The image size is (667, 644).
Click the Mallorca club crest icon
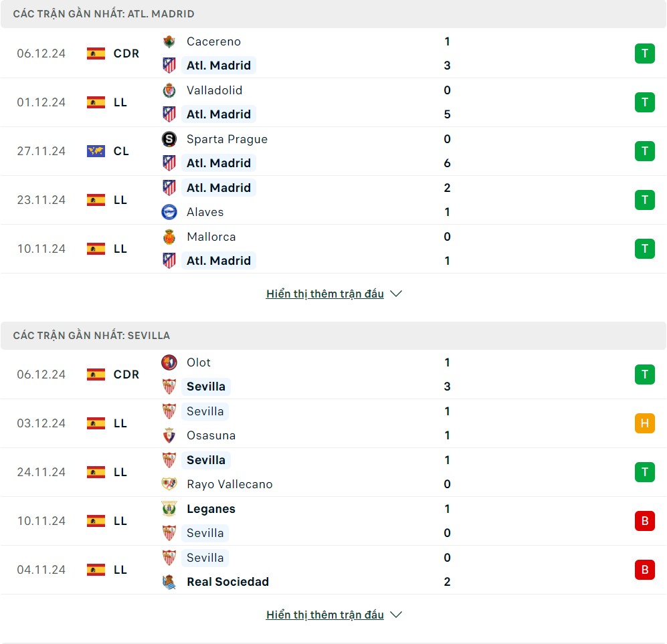coord(169,237)
